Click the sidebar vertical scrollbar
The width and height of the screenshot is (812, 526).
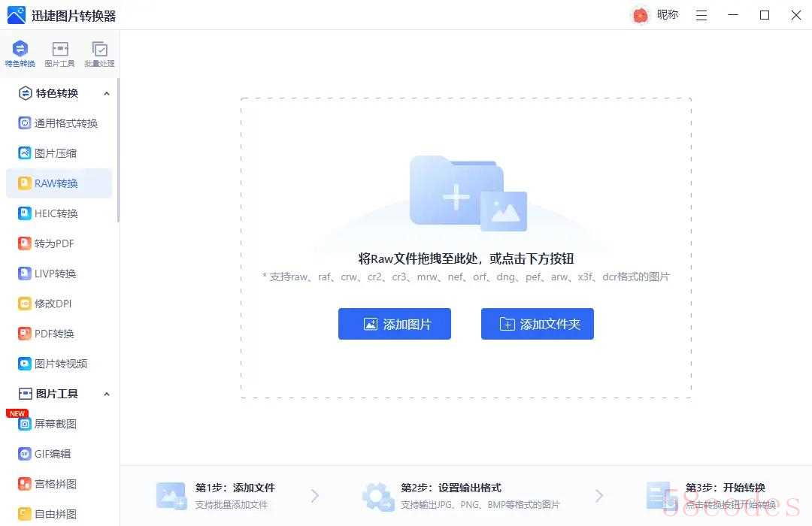coord(118,150)
